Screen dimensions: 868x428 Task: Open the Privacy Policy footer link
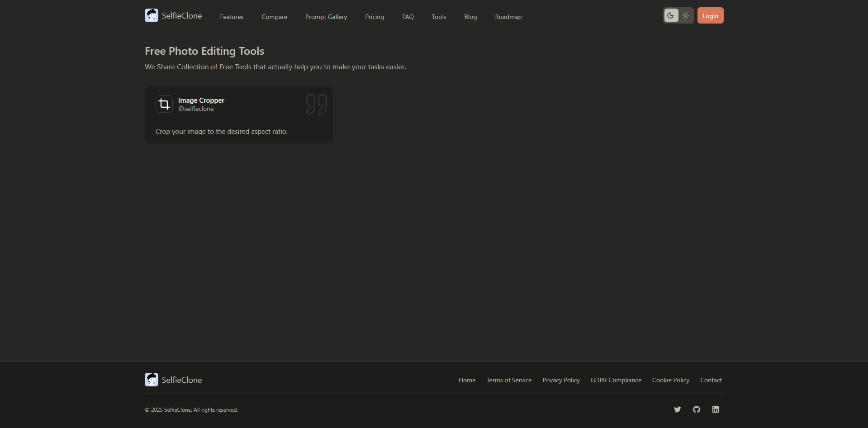(x=561, y=380)
